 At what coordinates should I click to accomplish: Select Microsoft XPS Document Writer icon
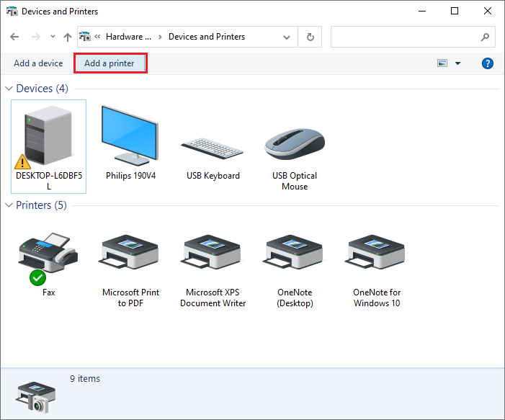212,252
